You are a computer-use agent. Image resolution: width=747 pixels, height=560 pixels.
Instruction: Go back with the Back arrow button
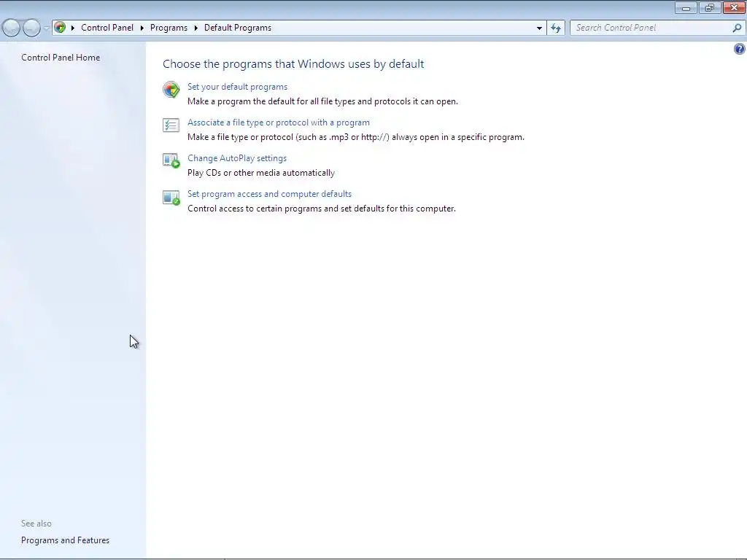point(11,28)
